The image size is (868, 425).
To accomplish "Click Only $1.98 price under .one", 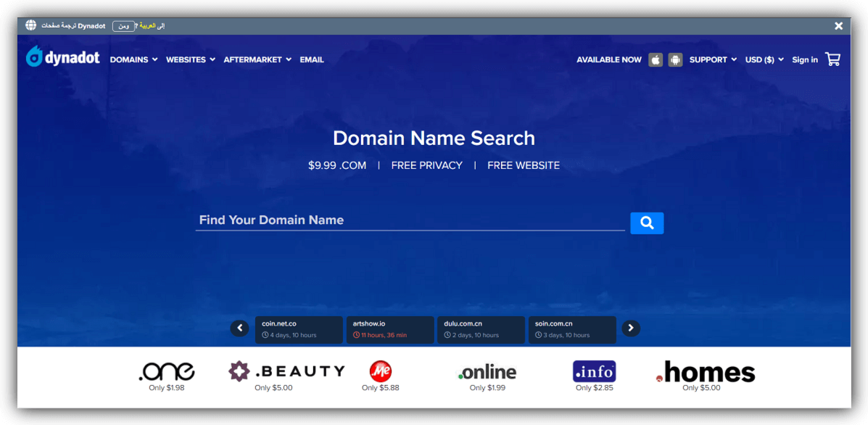I will 167,388.
